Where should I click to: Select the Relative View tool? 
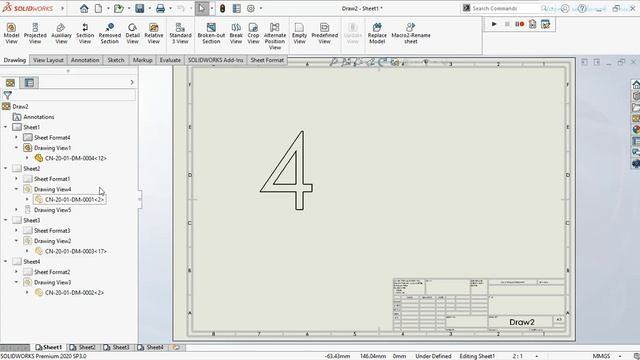(x=153, y=33)
